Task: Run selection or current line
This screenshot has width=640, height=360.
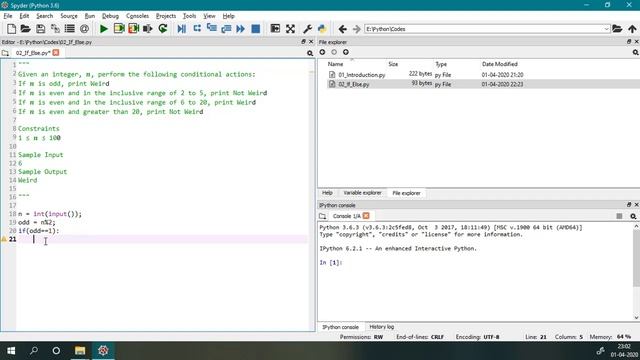Action: [x=148, y=29]
